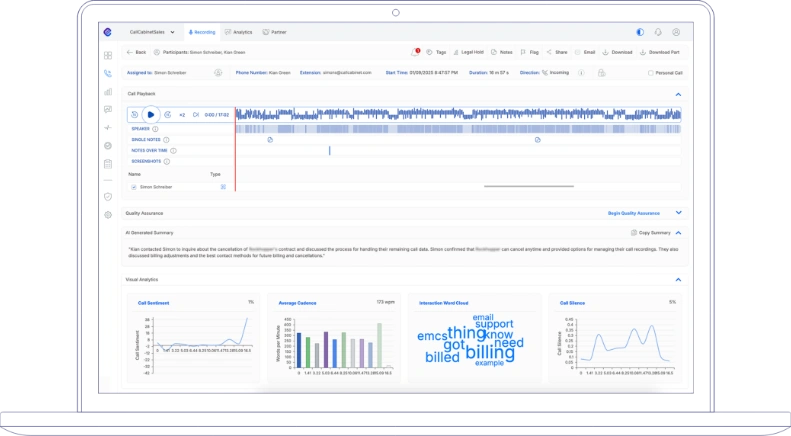
Task: Open Tags for this call
Action: tap(436, 52)
